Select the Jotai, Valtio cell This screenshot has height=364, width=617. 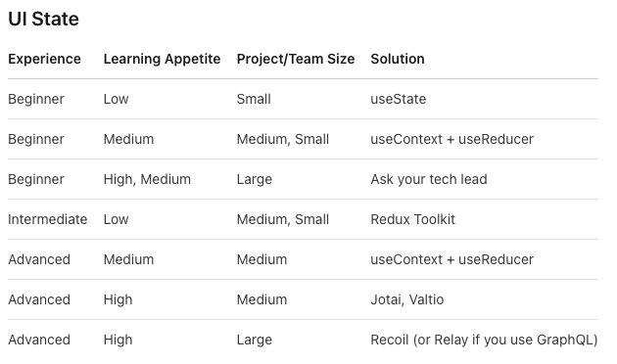click(x=406, y=299)
